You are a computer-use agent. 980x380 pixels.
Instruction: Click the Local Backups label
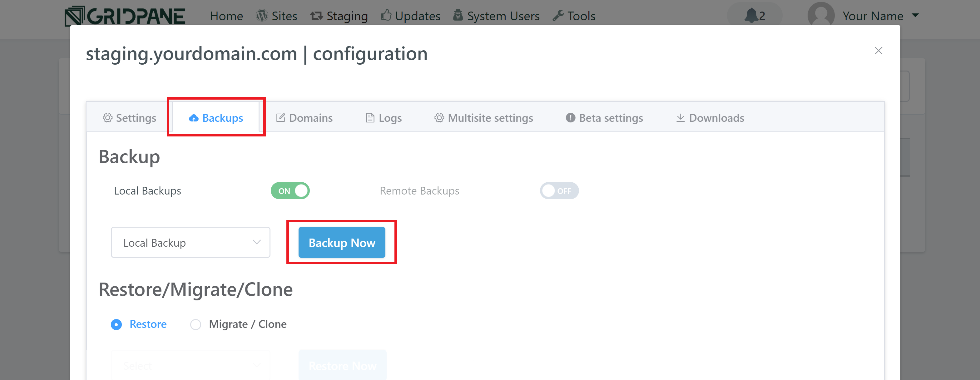148,191
